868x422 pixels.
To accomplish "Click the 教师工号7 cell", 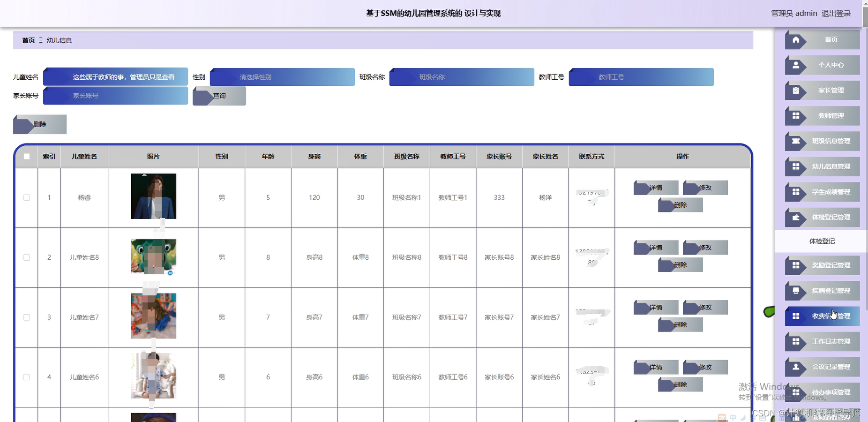I will (453, 317).
